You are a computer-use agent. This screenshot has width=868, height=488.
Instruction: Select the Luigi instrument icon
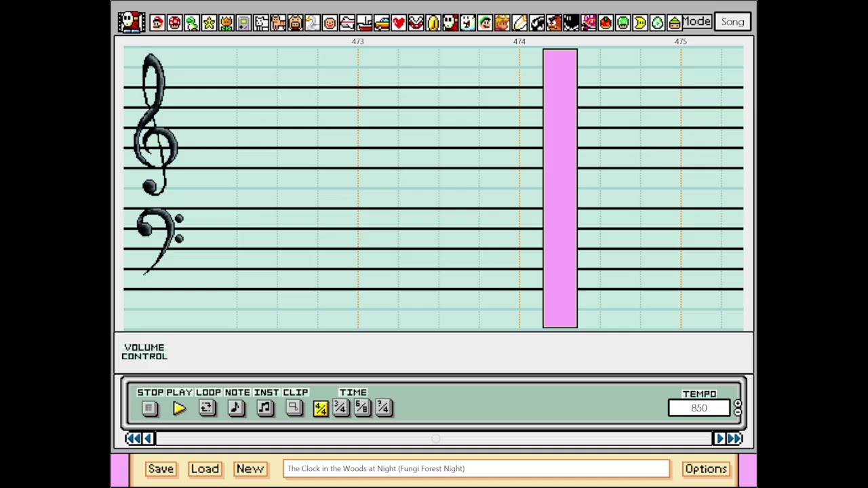pyautogui.click(x=485, y=22)
